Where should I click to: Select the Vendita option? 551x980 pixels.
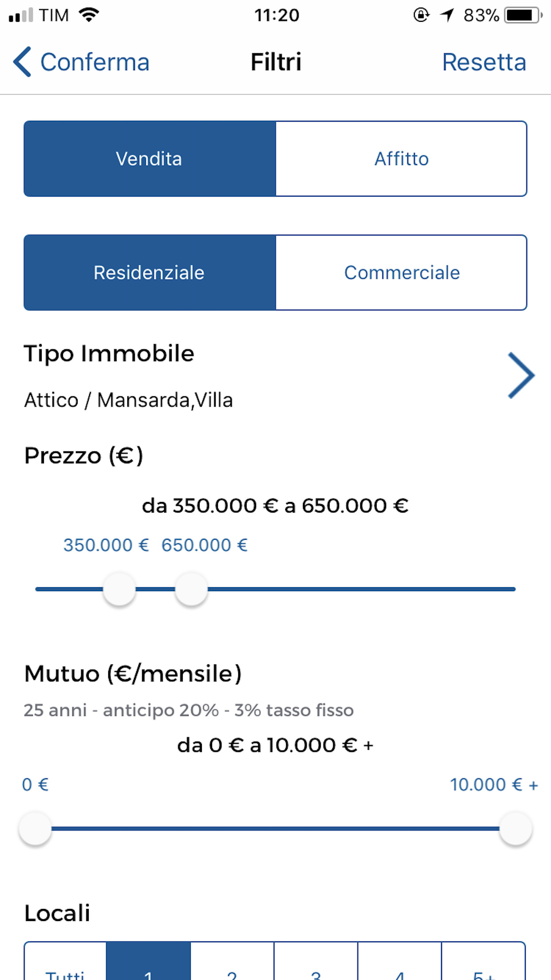(150, 158)
